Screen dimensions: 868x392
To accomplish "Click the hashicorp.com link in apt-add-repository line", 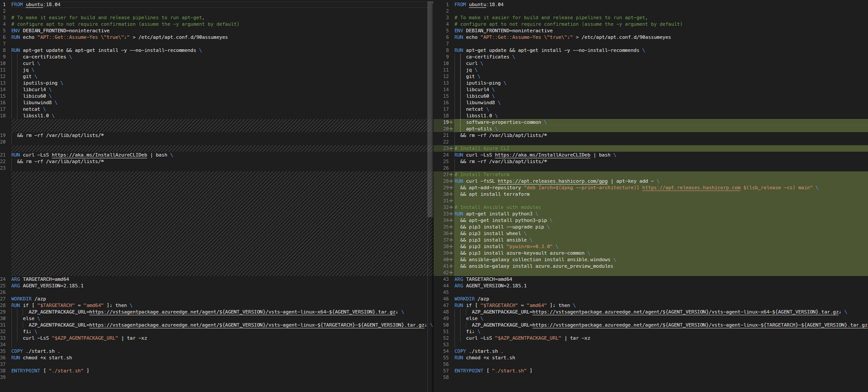I will click(691, 188).
